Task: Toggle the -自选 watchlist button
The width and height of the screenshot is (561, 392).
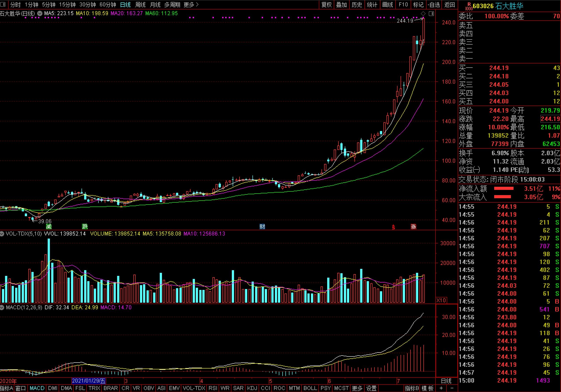Action: click(434, 5)
